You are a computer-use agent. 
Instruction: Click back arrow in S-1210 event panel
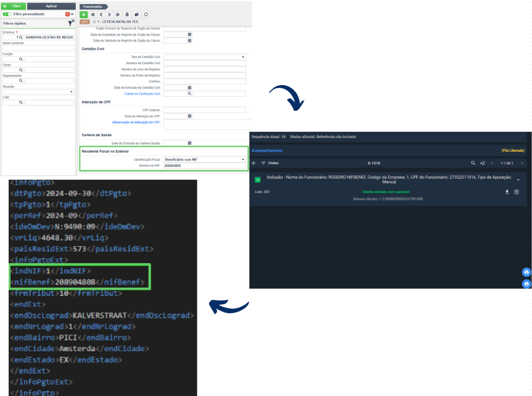click(x=254, y=163)
